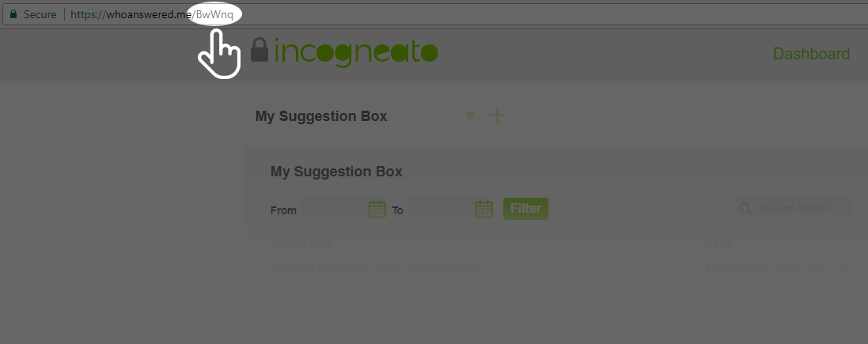Select the My Suggestion Box selector title
This screenshot has width=868, height=344.
[321, 116]
